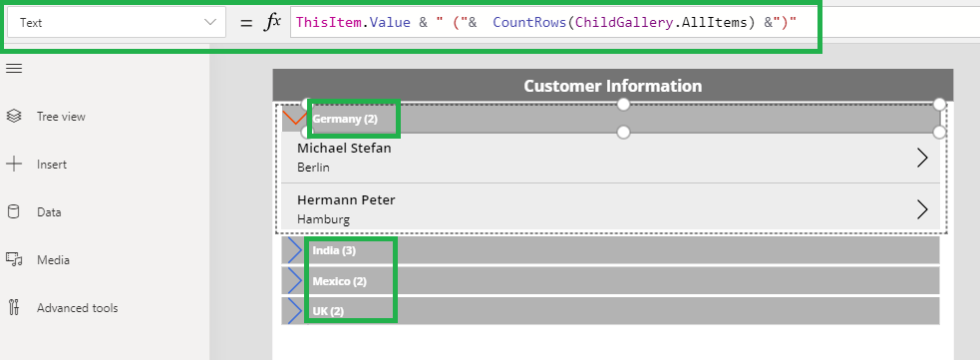The image size is (980, 360).
Task: Open the hamburger menu icon
Action: coord(14,69)
